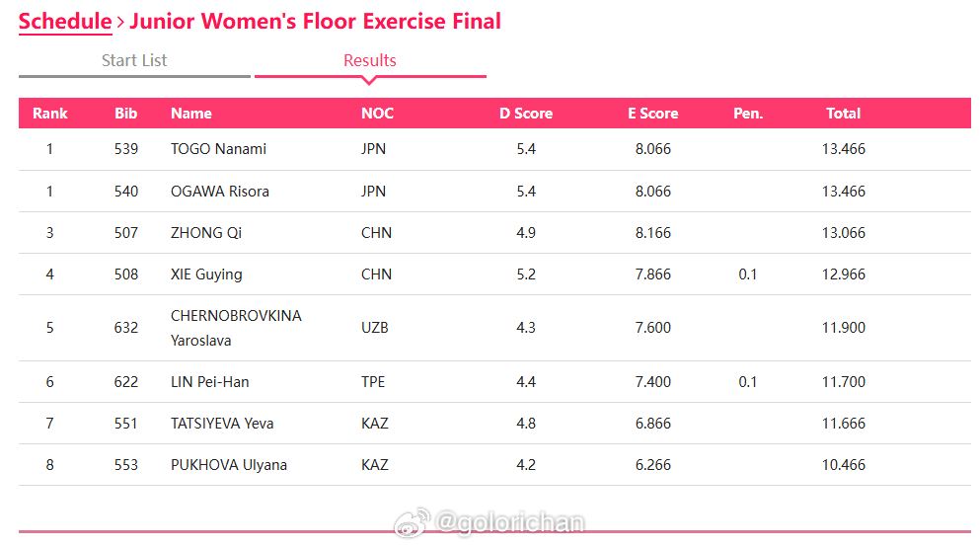Click the Rank column header

50,114
